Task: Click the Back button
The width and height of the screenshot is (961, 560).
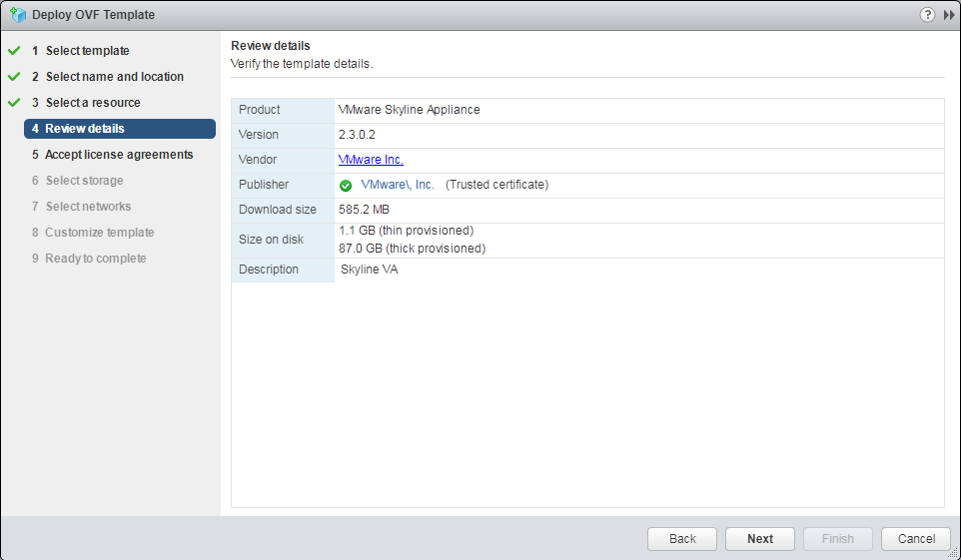Action: pos(682,539)
